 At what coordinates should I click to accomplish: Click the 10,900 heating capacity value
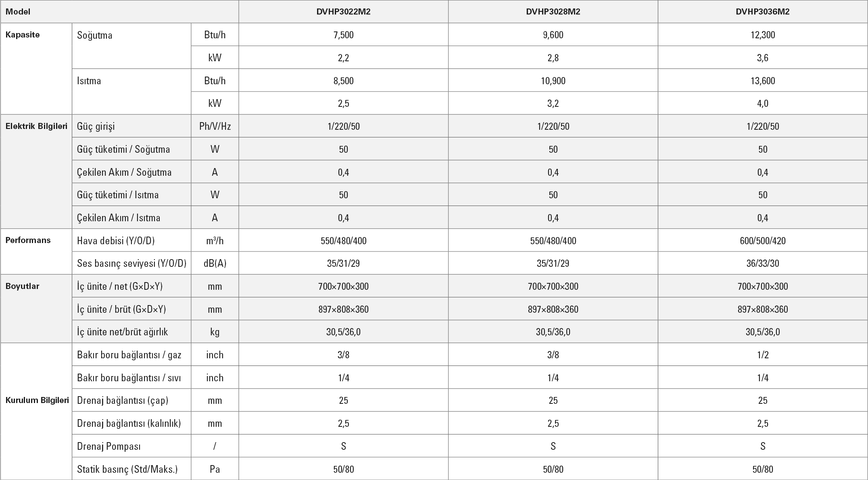click(553, 81)
